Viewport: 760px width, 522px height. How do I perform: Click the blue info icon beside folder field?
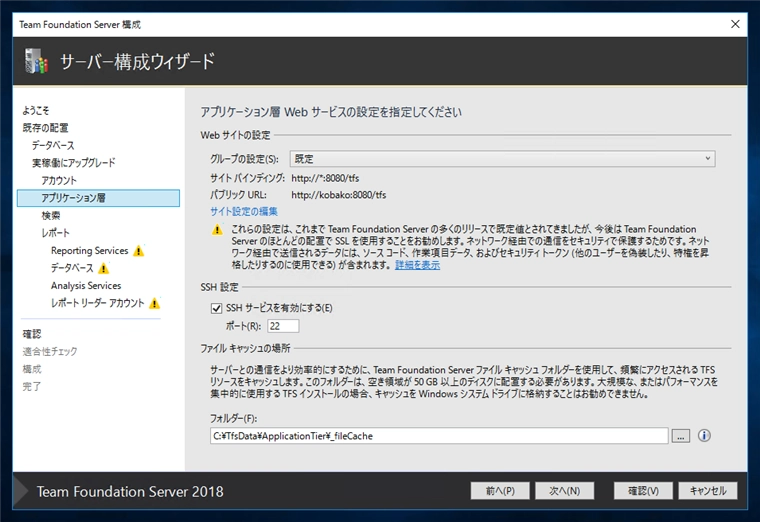(704, 436)
